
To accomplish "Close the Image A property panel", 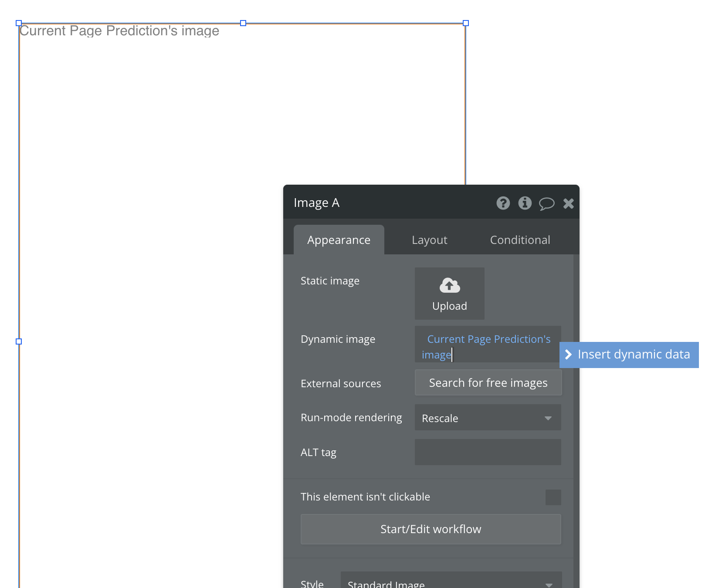I will click(x=568, y=203).
